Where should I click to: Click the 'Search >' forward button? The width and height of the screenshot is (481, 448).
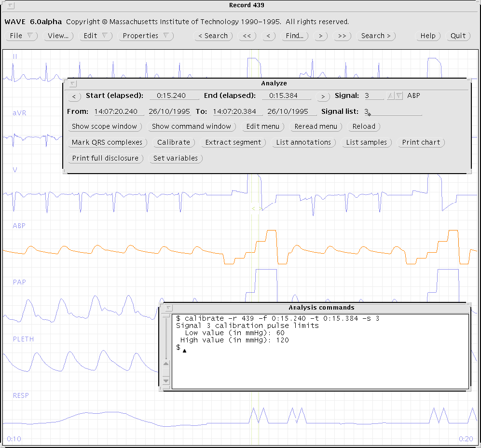point(376,36)
